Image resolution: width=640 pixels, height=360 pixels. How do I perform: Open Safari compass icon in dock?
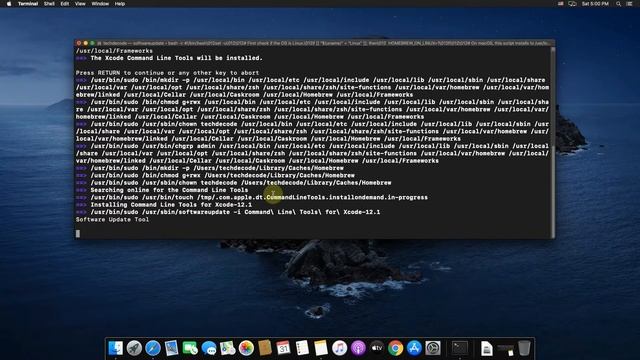pos(153,348)
